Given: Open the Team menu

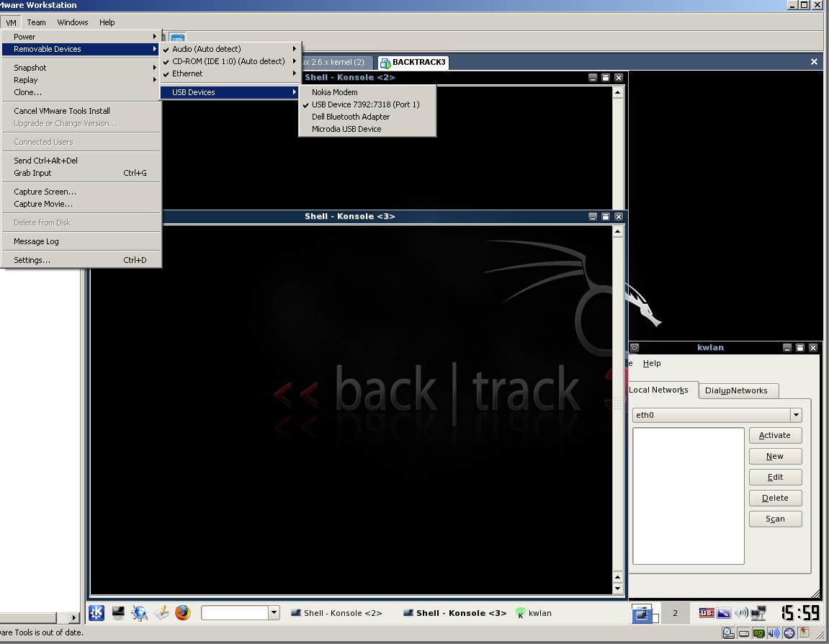Looking at the screenshot, I should (37, 22).
